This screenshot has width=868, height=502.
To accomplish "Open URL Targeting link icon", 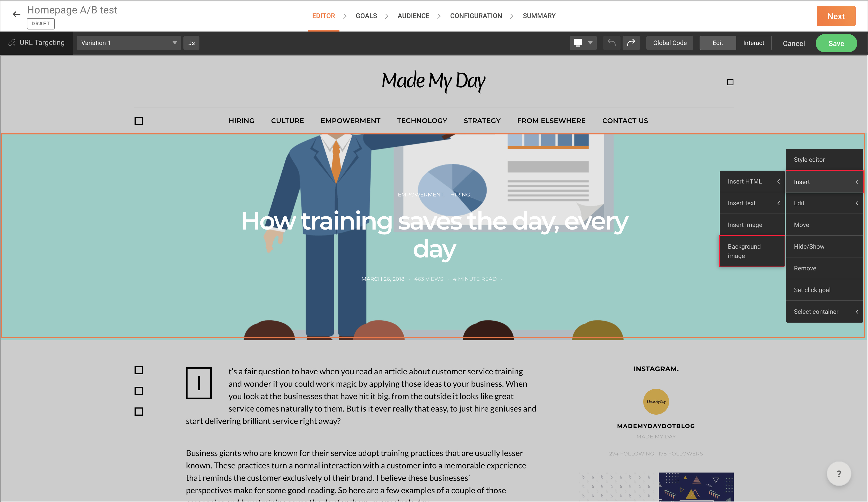I will pos(12,43).
